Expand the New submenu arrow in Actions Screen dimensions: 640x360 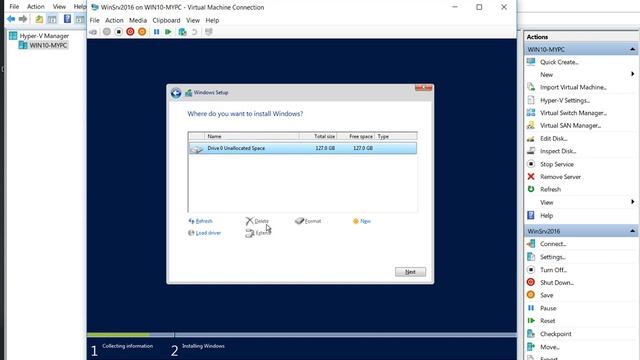click(x=632, y=74)
